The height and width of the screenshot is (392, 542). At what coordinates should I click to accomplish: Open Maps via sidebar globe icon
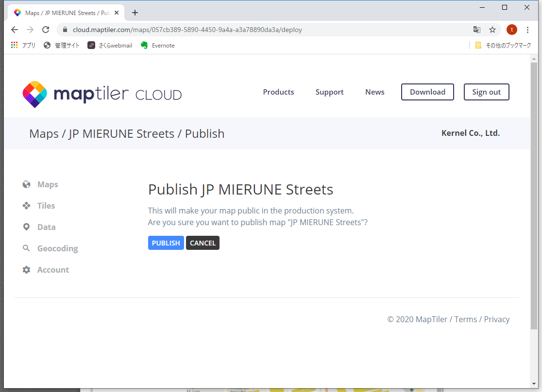click(x=26, y=184)
